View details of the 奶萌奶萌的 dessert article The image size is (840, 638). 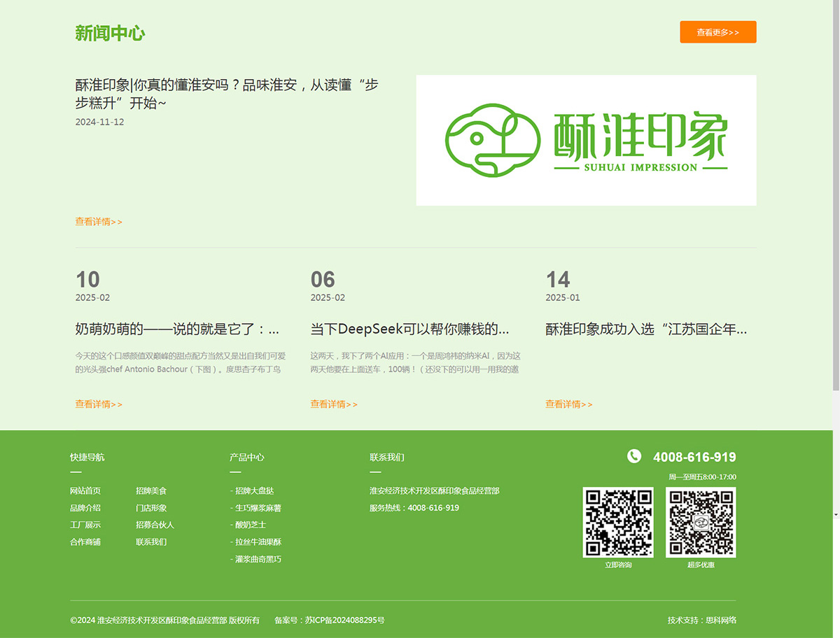click(99, 404)
